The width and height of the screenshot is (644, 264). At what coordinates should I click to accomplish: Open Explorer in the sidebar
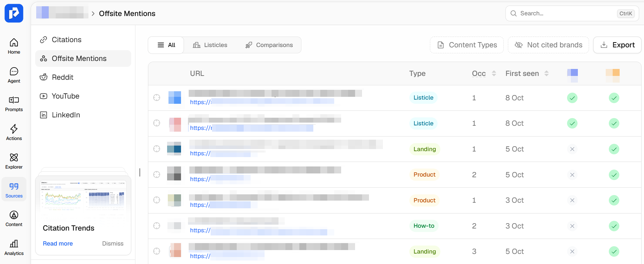coord(14,161)
